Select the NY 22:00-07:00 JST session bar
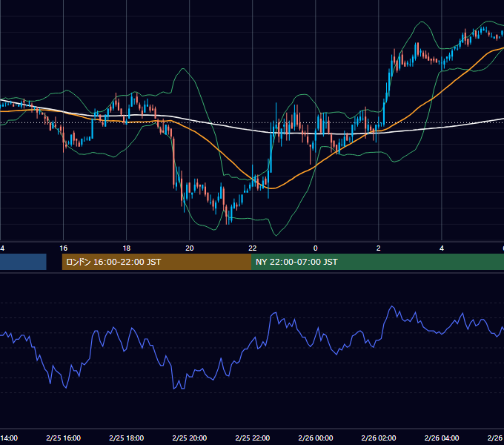The image size is (504, 445). click(x=378, y=262)
